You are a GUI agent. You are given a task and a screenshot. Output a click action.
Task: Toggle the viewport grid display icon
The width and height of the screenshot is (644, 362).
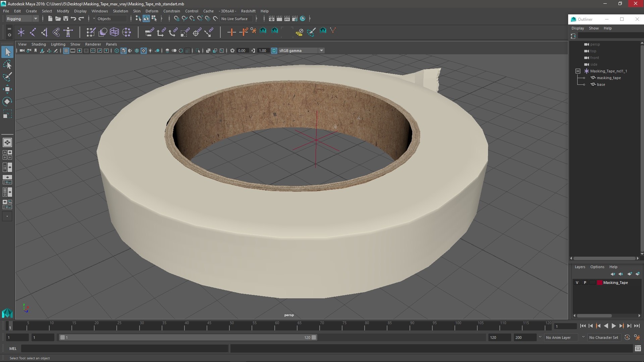[66, 51]
